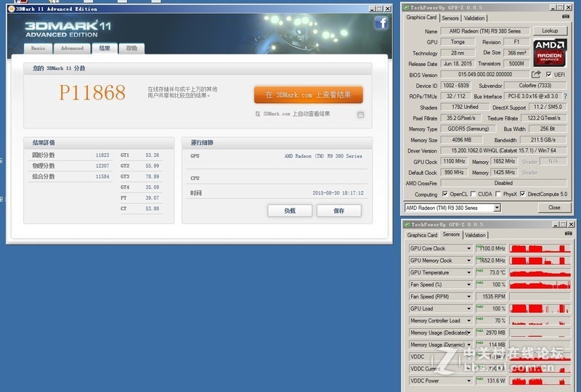Open the Memory Controller Load sensor dropdown
581x392 pixels.
(x=468, y=320)
